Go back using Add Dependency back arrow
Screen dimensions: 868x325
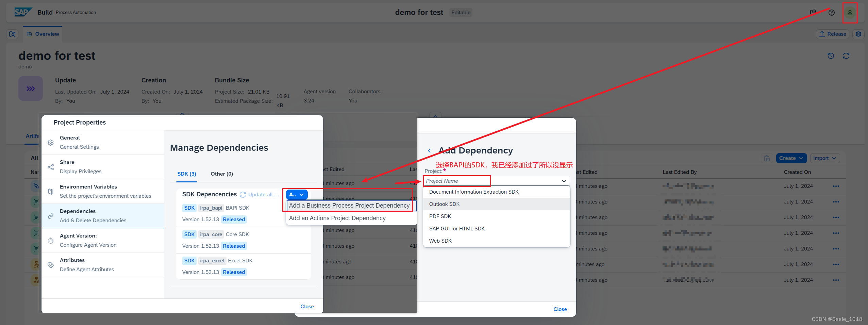point(430,151)
